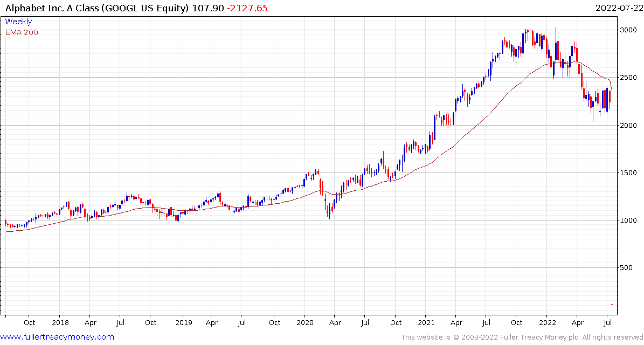Click the red 'EMA 200' legend label
The width and height of the screenshot is (644, 345).
point(22,32)
